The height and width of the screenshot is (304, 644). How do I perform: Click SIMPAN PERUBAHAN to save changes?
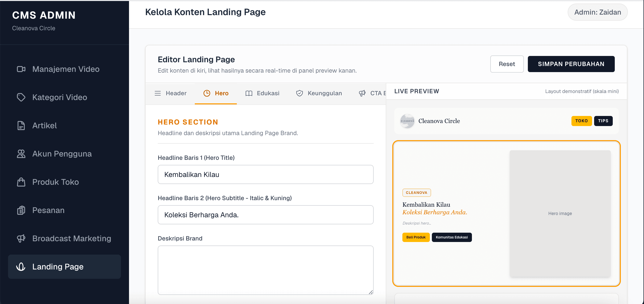(571, 64)
